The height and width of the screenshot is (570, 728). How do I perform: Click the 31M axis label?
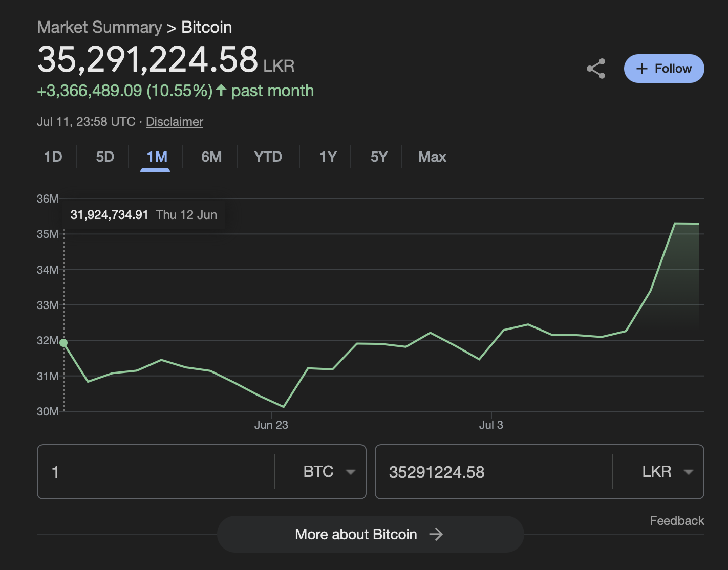48,376
